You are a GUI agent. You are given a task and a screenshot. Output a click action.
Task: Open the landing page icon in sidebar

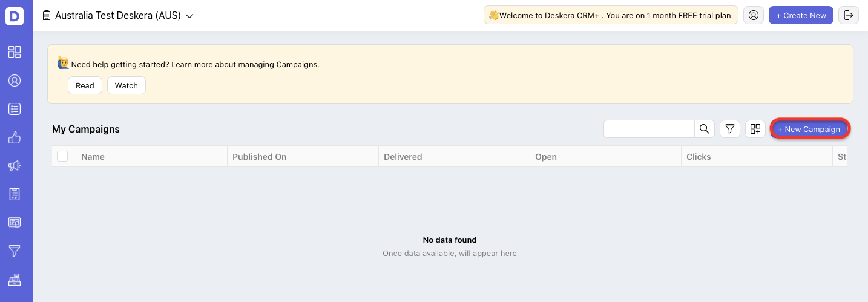point(15,223)
